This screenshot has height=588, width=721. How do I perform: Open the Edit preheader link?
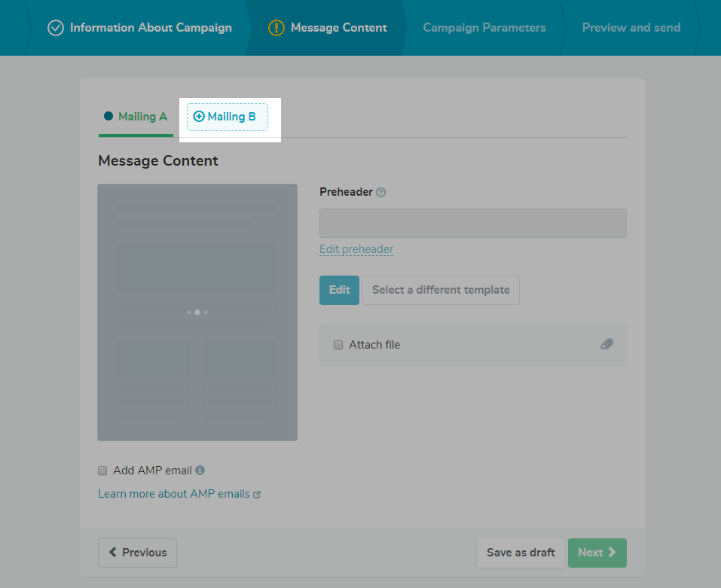(x=356, y=249)
